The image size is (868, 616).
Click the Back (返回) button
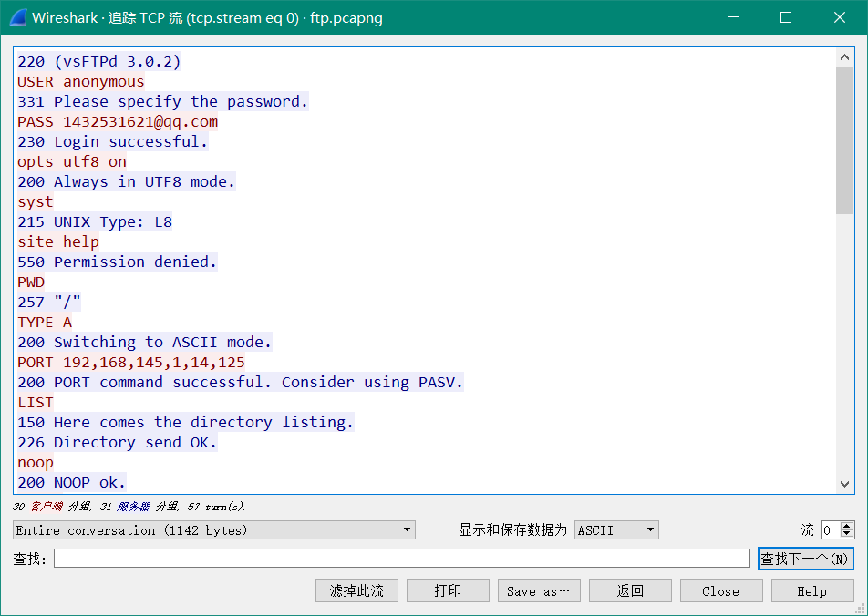point(630,590)
